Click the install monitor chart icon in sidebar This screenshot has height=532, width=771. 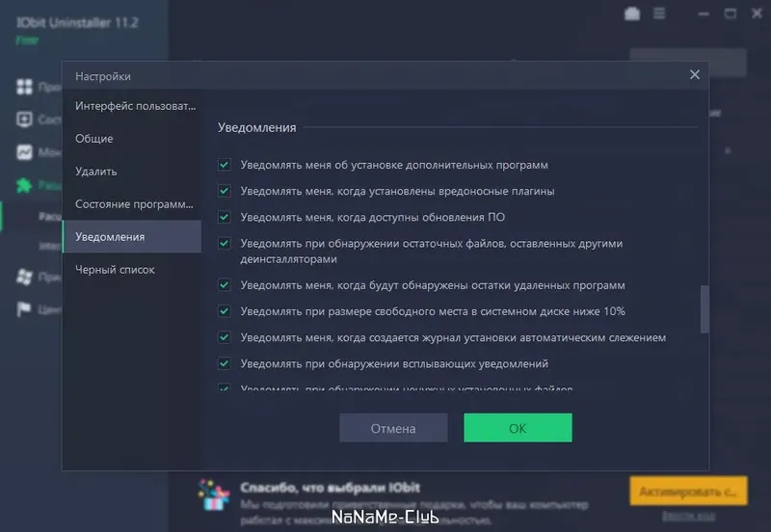click(24, 152)
